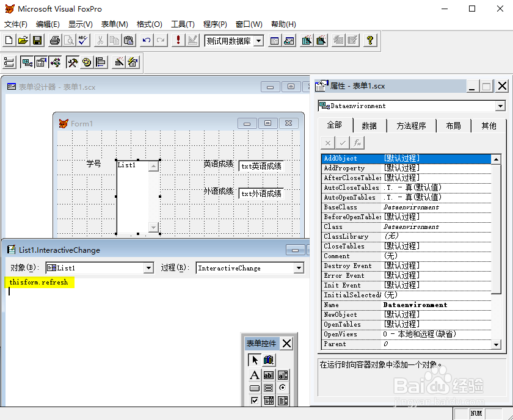Image resolution: width=513 pixels, height=420 pixels.
Task: Open the 工具(T) menu
Action: tap(183, 24)
